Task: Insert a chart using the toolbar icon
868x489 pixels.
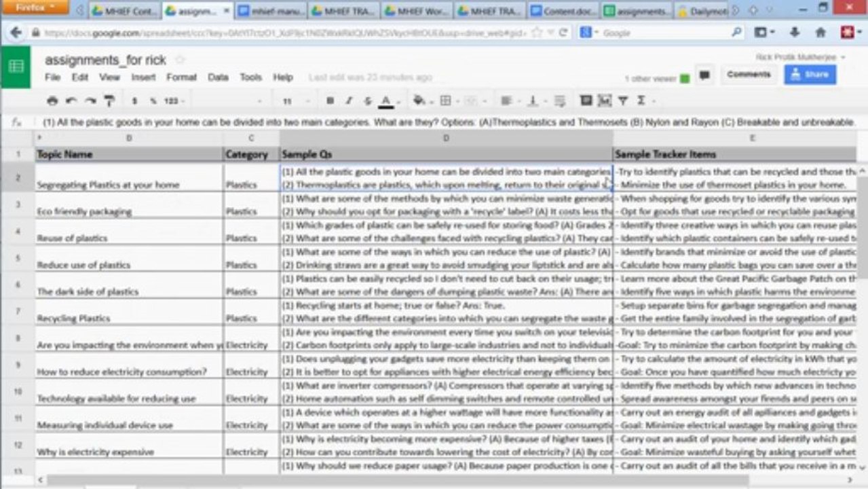Action: tap(604, 101)
